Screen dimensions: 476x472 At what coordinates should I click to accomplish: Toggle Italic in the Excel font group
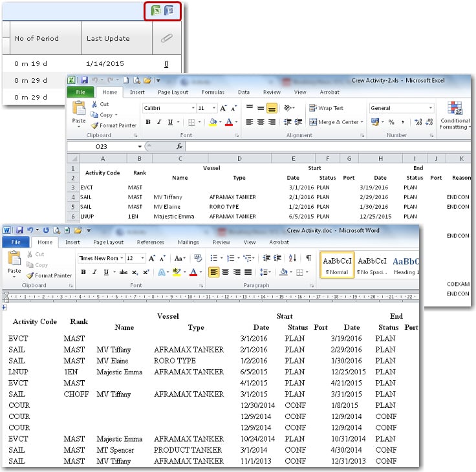158,122
